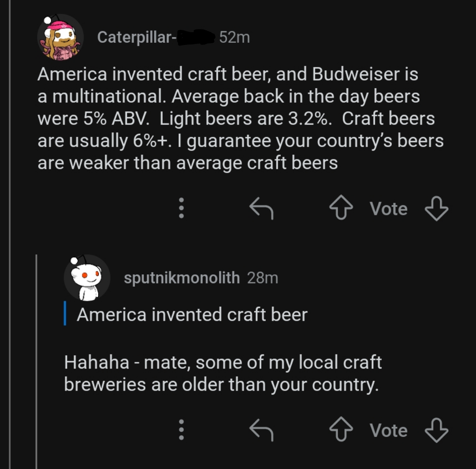Tap the reply arrow on sputnikmonolith's comment
The width and height of the screenshot is (476, 469).
(x=261, y=431)
